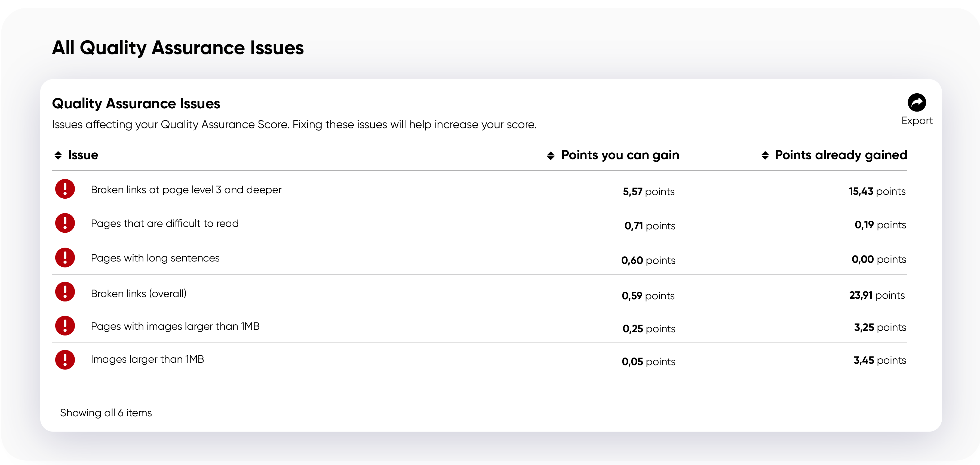Click the warning icon next to Pages with long sentences
980x465 pixels.
click(x=65, y=258)
